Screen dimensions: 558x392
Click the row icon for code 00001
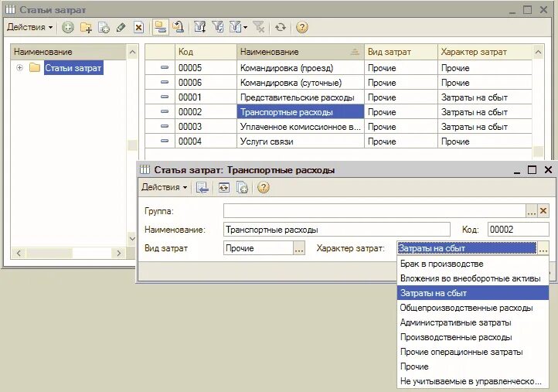(165, 97)
